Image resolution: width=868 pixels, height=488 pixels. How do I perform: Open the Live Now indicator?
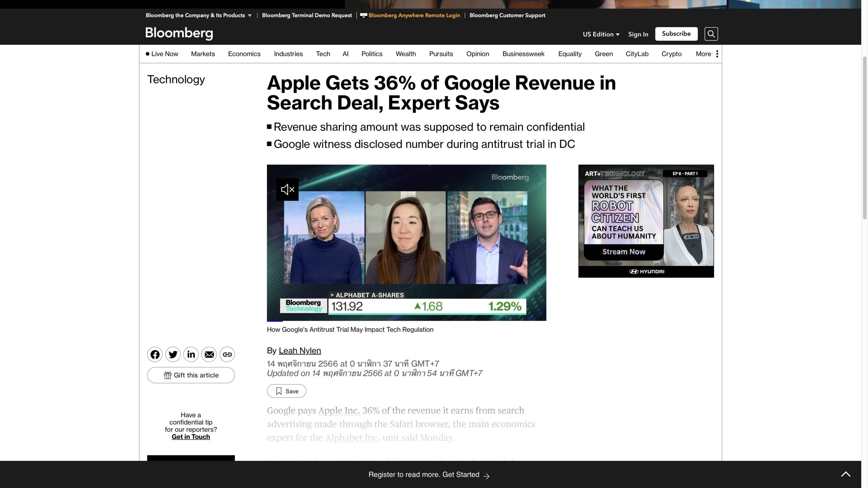pos(162,54)
